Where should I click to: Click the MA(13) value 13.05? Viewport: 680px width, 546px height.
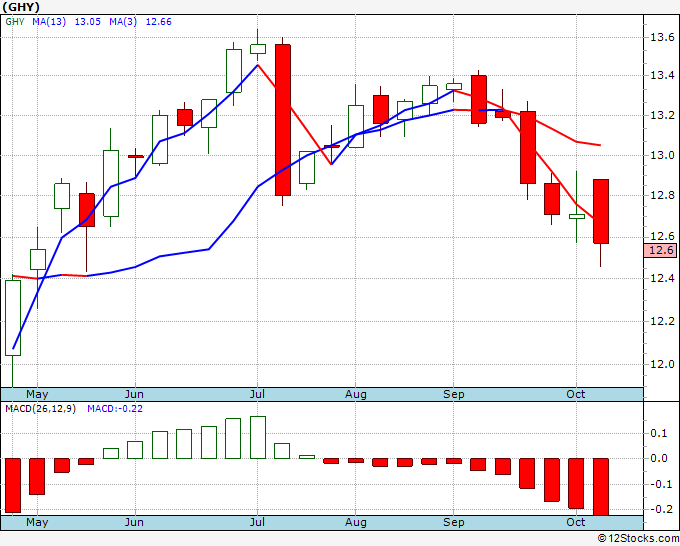coord(88,22)
